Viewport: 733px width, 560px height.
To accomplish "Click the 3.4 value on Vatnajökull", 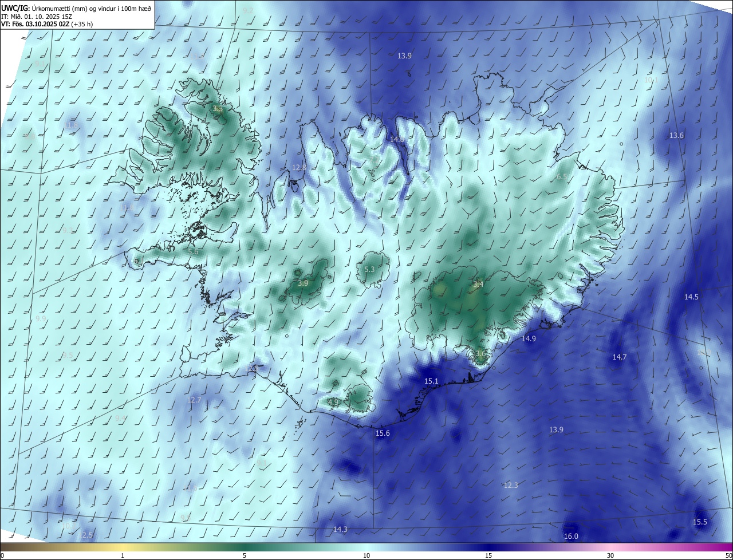I will [478, 284].
